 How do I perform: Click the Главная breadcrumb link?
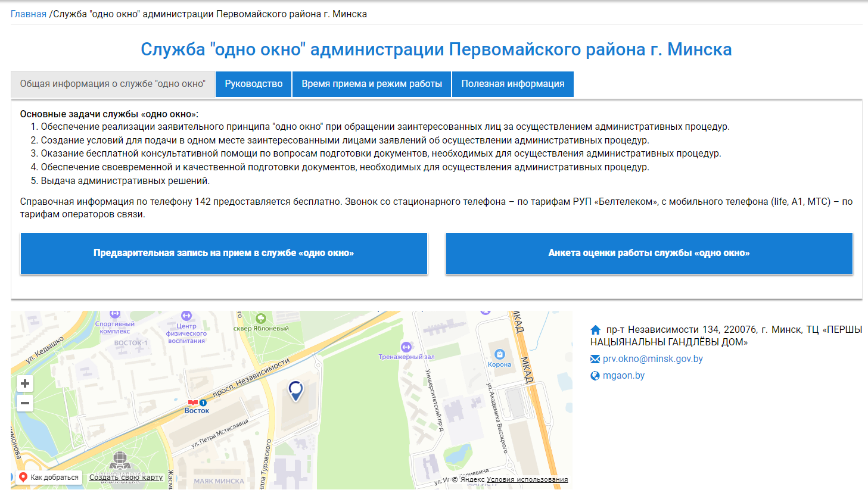pyautogui.click(x=29, y=14)
